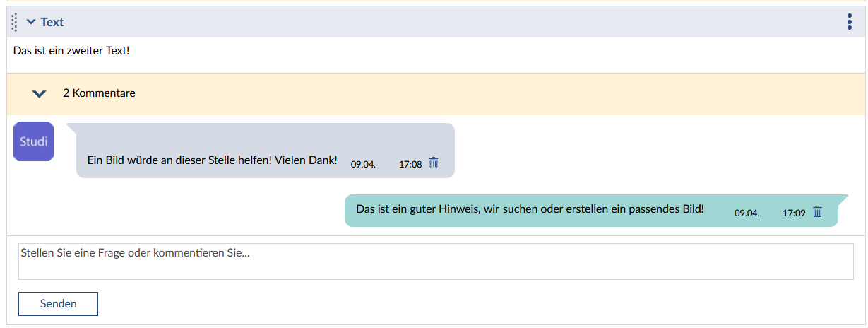This screenshot has height=328, width=868.
Task: Click the Studi user avatar
Action: tap(33, 141)
